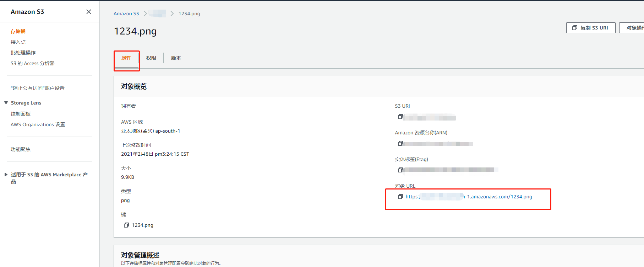Click the 1234.png page title

(x=135, y=31)
